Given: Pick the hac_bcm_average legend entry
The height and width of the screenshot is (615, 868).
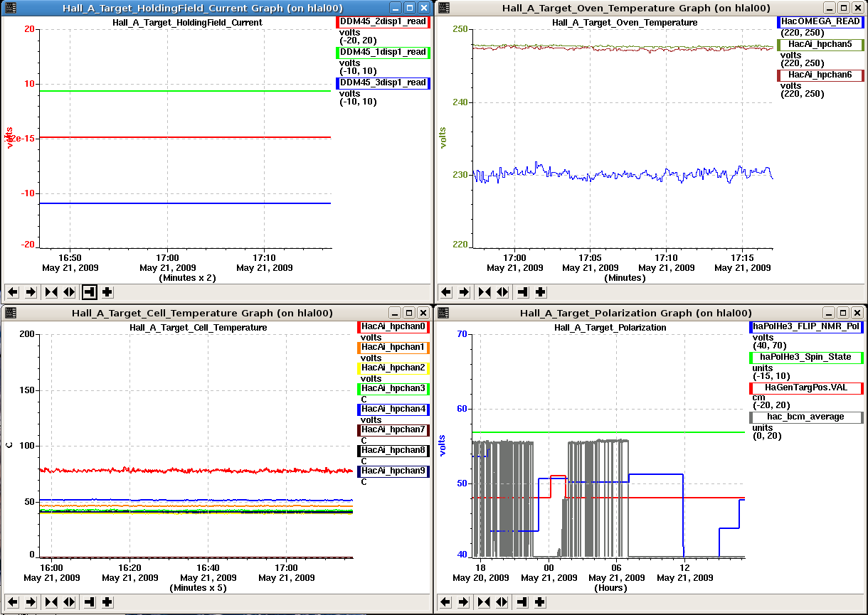Looking at the screenshot, I should pyautogui.click(x=806, y=417).
